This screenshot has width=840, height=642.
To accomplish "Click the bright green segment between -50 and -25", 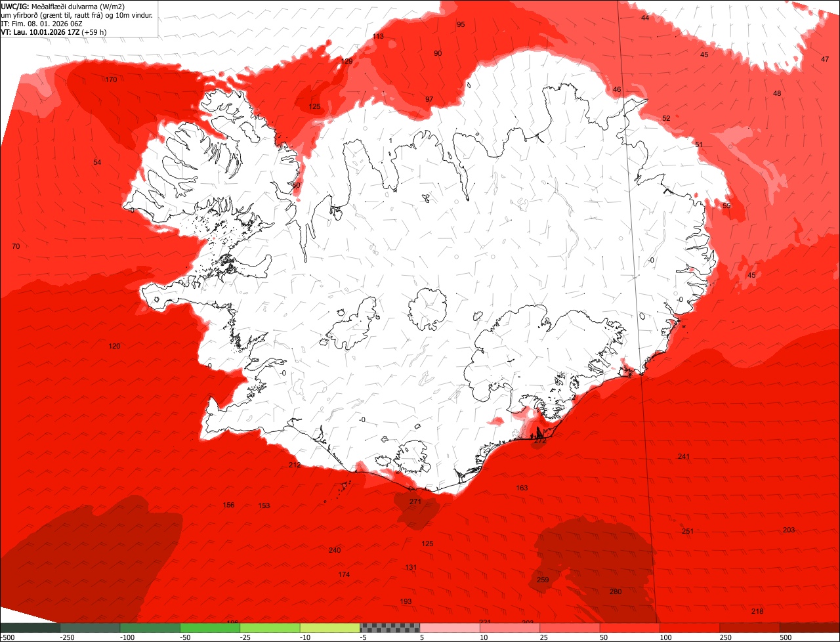I will (210, 628).
